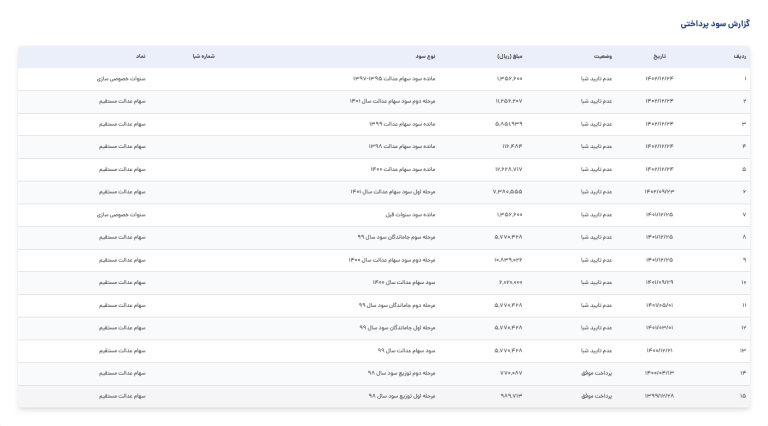
Task: Select 'پرداخت موفق' status in row 14
Action: pyautogui.click(x=597, y=373)
